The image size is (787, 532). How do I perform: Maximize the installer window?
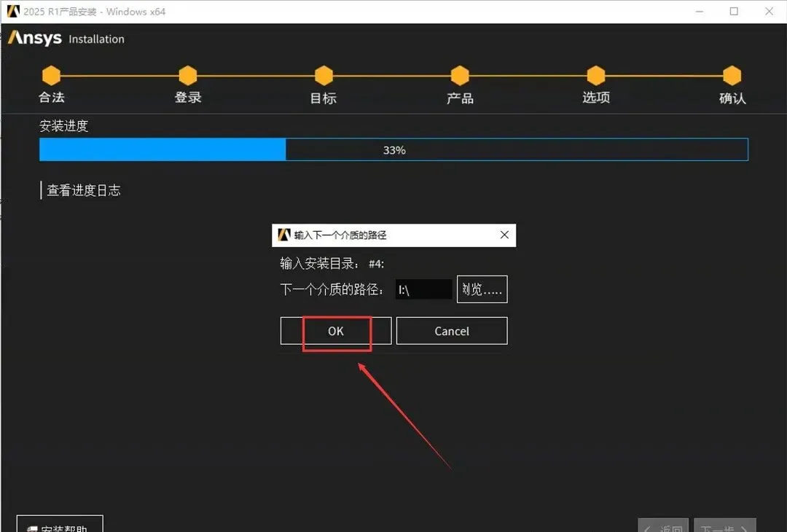(734, 12)
